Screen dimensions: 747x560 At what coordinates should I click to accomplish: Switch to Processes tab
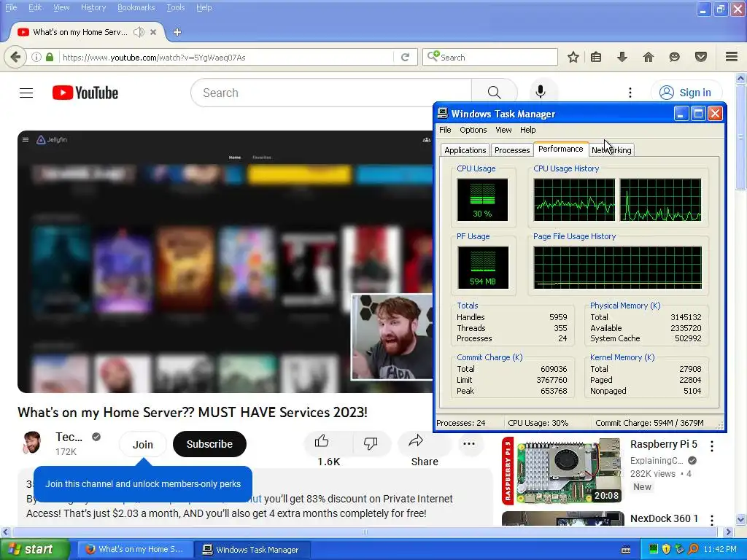click(512, 150)
